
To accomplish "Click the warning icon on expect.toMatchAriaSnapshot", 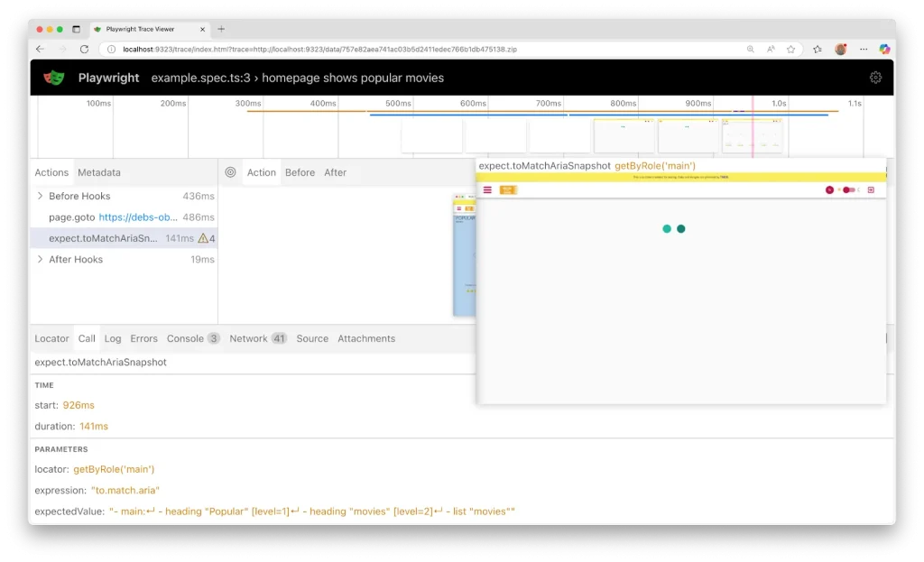I will tap(203, 238).
